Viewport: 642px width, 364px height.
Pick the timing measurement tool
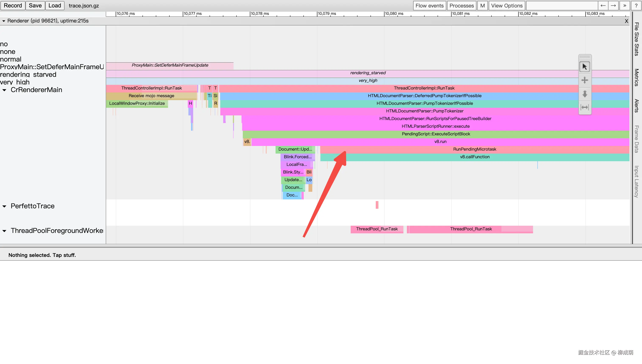(x=584, y=108)
